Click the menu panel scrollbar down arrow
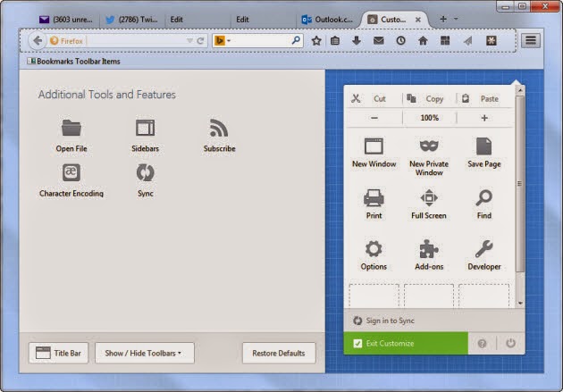Viewport: 563px width, 392px height. (520, 303)
